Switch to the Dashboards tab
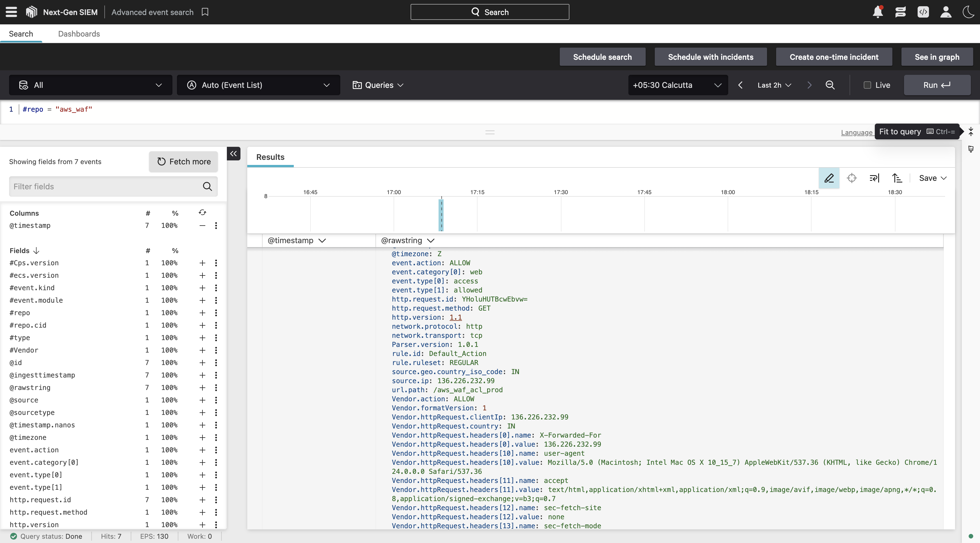 point(79,34)
